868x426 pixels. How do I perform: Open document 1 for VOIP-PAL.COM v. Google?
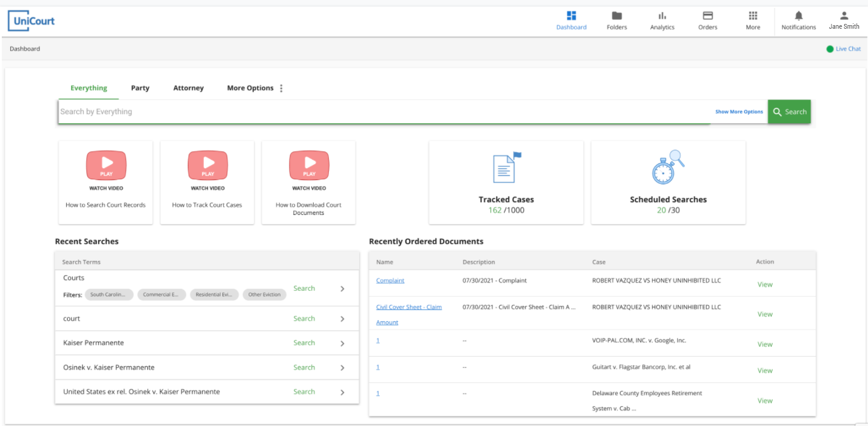click(378, 340)
